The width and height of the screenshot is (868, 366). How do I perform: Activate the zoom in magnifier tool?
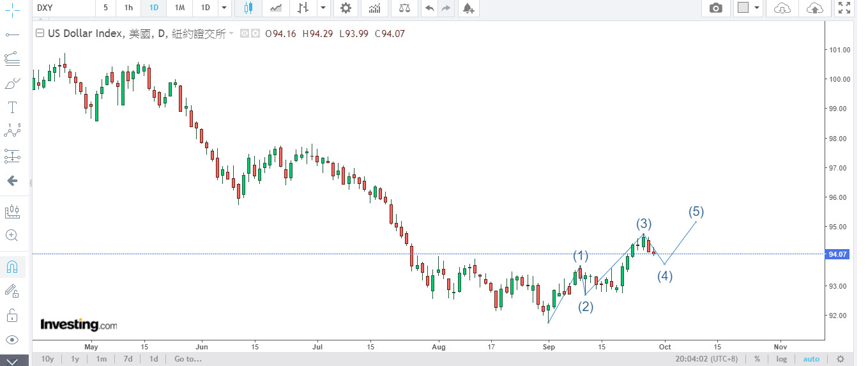pyautogui.click(x=11, y=235)
